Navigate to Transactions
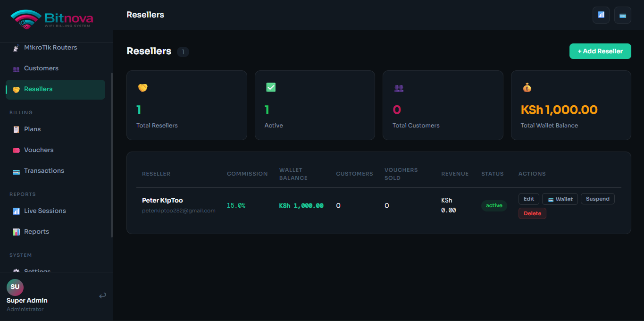The image size is (644, 321). pos(55,171)
